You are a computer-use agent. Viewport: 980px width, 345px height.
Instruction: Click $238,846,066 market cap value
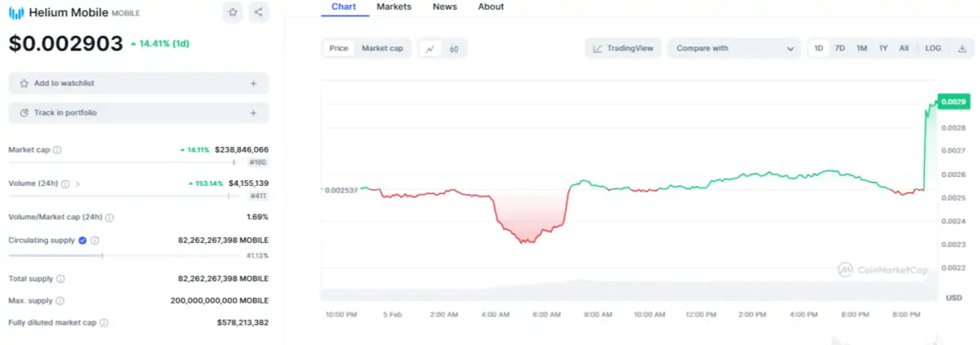[x=242, y=150]
